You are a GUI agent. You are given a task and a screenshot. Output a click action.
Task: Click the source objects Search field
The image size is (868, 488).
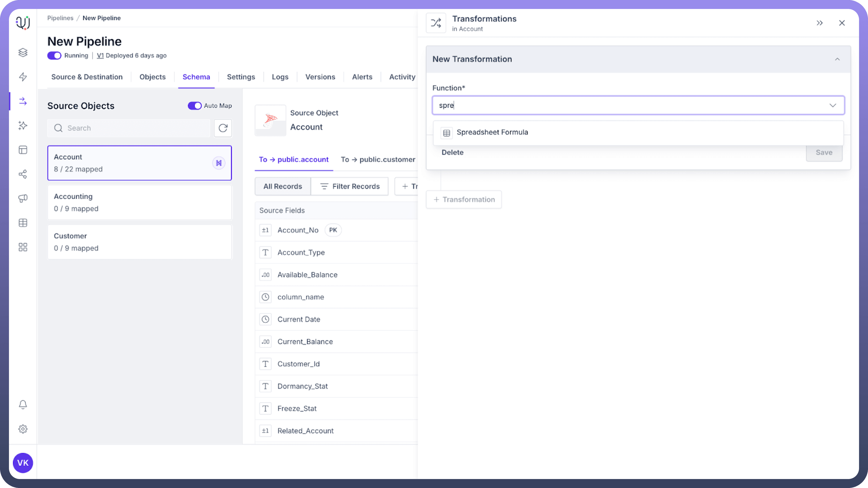(x=135, y=128)
